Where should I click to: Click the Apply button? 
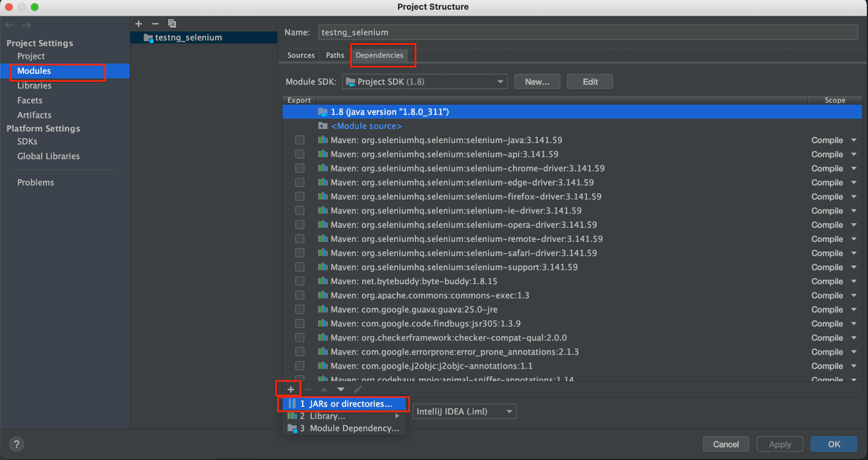[x=780, y=444]
